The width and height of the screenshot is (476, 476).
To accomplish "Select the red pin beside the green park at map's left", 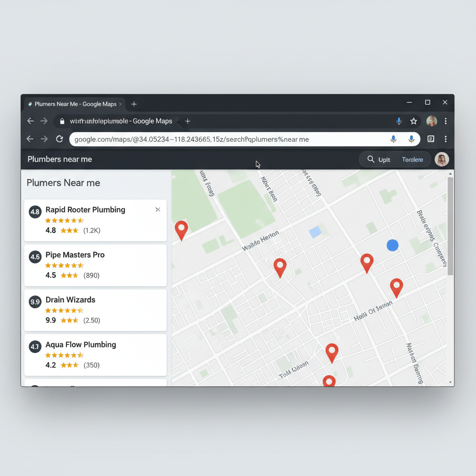I will click(x=181, y=230).
